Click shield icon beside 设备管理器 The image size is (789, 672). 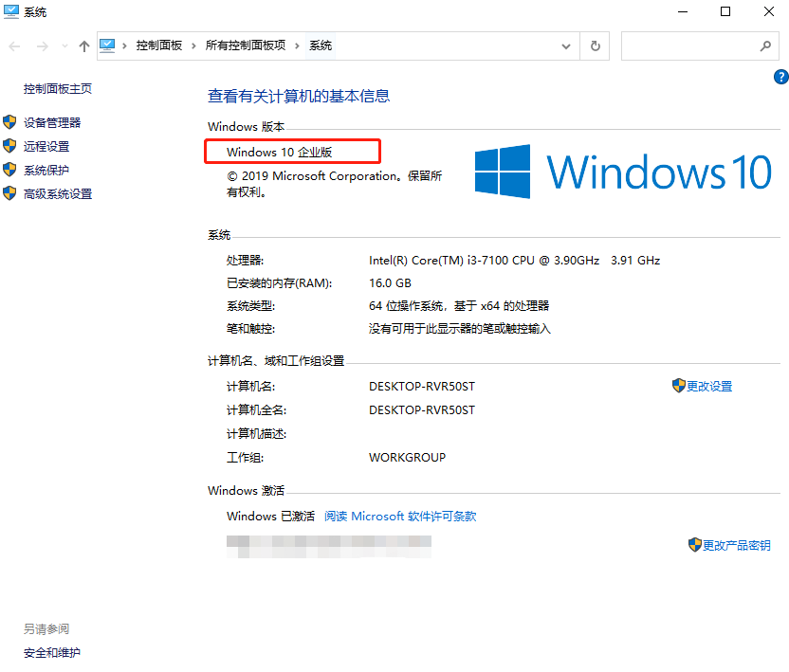click(9, 122)
